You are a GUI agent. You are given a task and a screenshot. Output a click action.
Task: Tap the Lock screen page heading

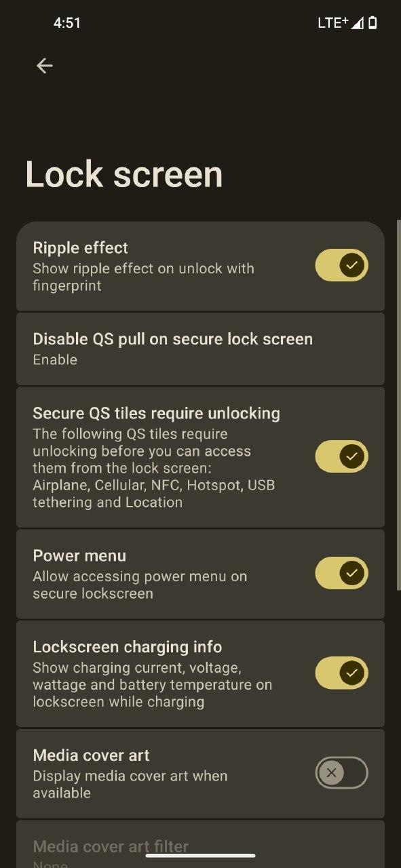(x=124, y=174)
